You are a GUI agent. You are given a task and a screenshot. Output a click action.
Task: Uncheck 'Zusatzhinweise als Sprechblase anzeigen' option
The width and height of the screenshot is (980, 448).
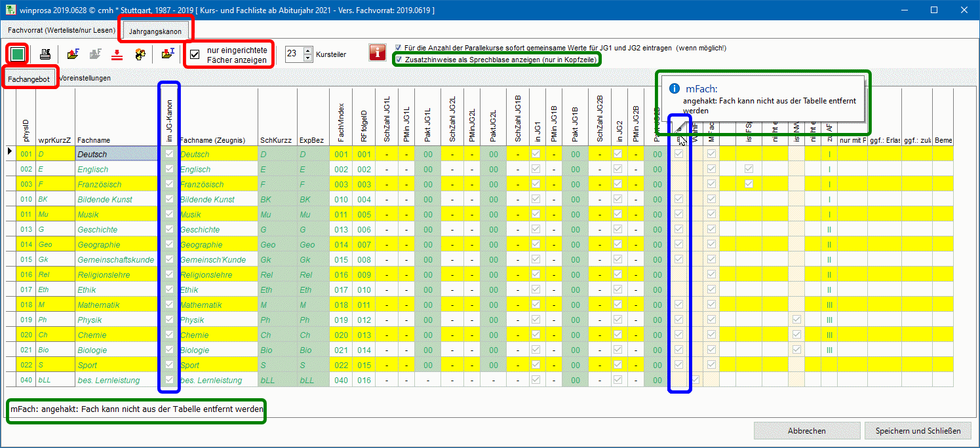click(x=399, y=59)
